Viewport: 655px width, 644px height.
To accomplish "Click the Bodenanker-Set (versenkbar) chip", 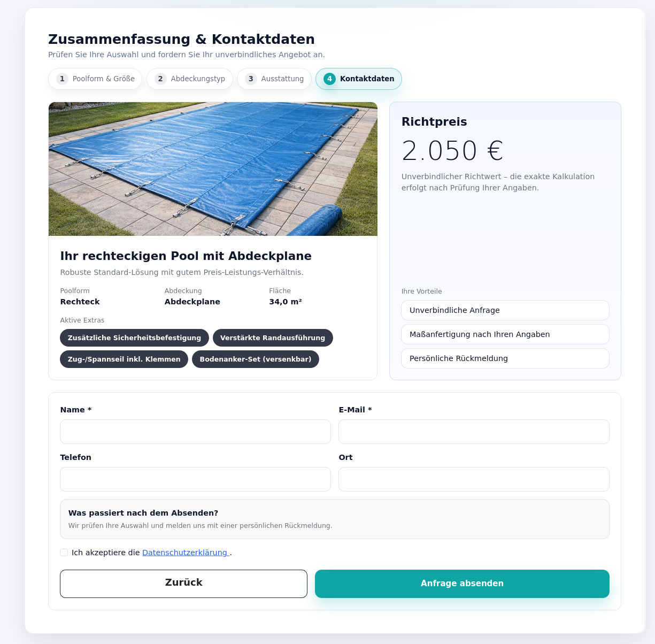I will click(x=256, y=359).
